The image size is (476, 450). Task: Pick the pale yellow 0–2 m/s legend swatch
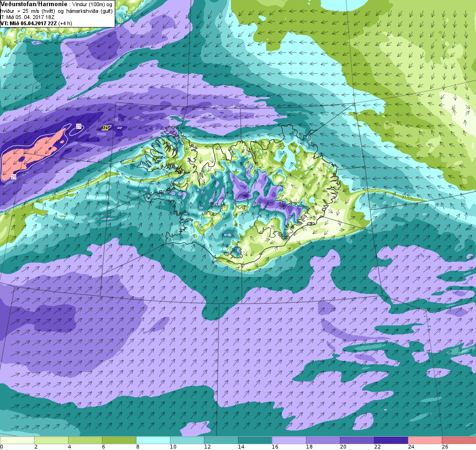tap(17, 440)
